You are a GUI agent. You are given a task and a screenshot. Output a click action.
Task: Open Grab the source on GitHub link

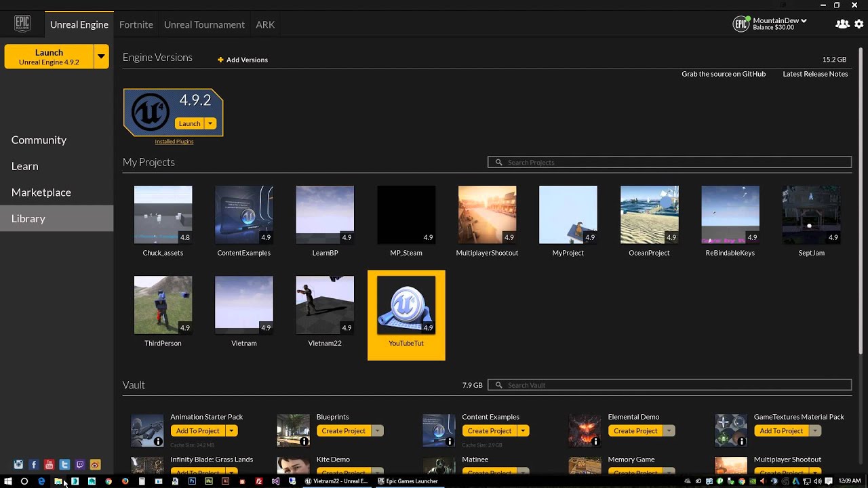tap(724, 74)
